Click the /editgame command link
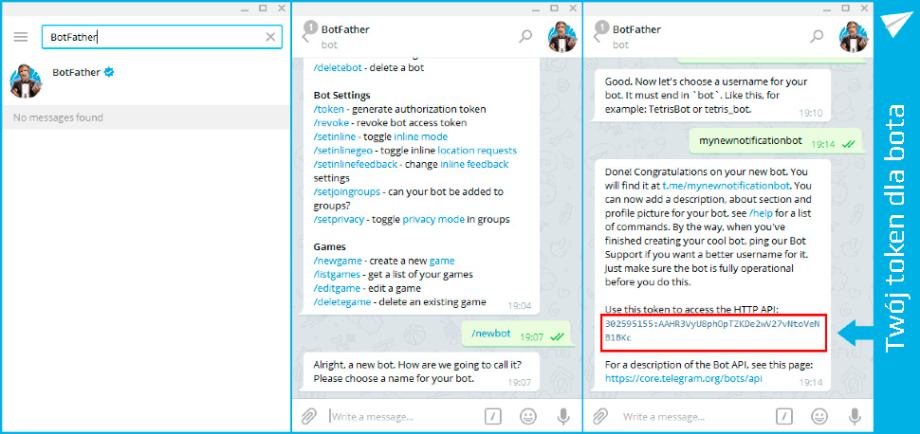Viewport: 920px width, 434px height. [338, 289]
